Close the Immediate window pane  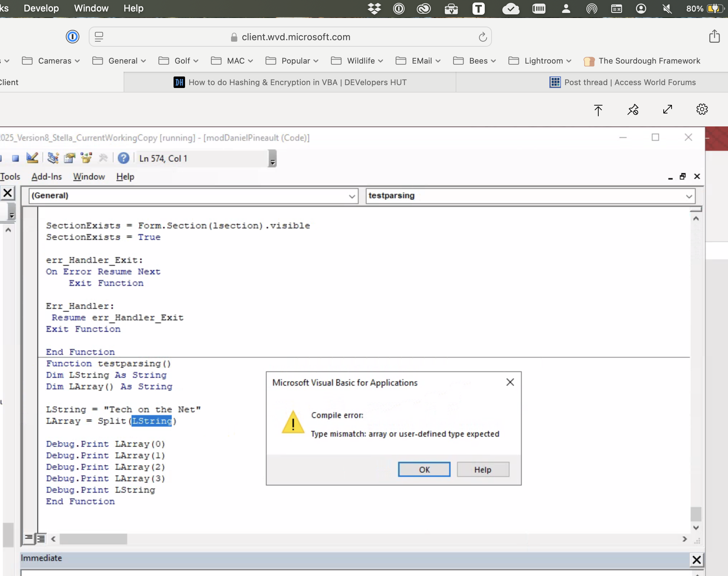[x=696, y=559]
